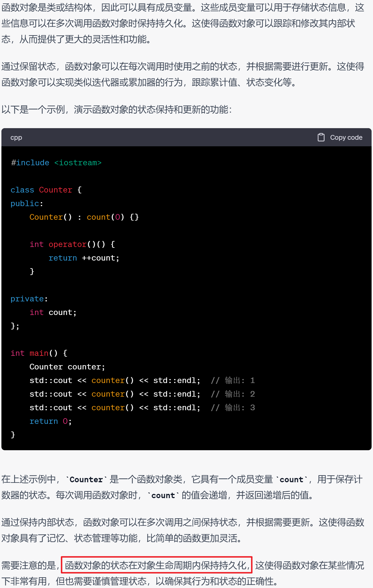Viewport: 373px width, 588px height.
Task: Click the sentence 函数对象的状态在对象生命周期内保持持久化
Action: pyautogui.click(x=157, y=565)
